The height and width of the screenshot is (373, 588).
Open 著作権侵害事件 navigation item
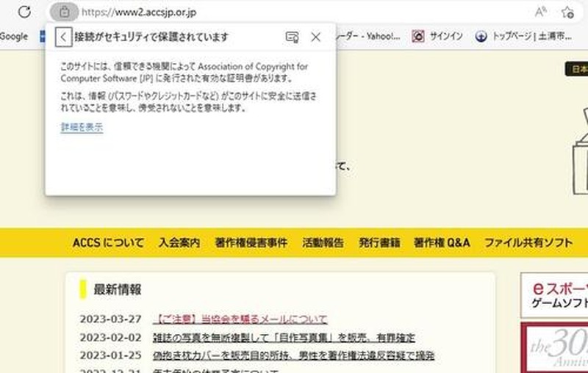click(251, 243)
